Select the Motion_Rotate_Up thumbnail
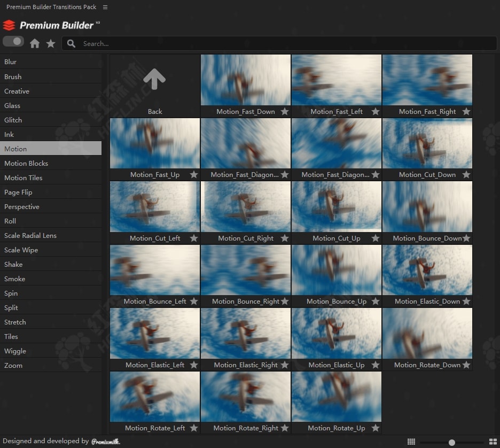This screenshot has width=500, height=448. 337,397
